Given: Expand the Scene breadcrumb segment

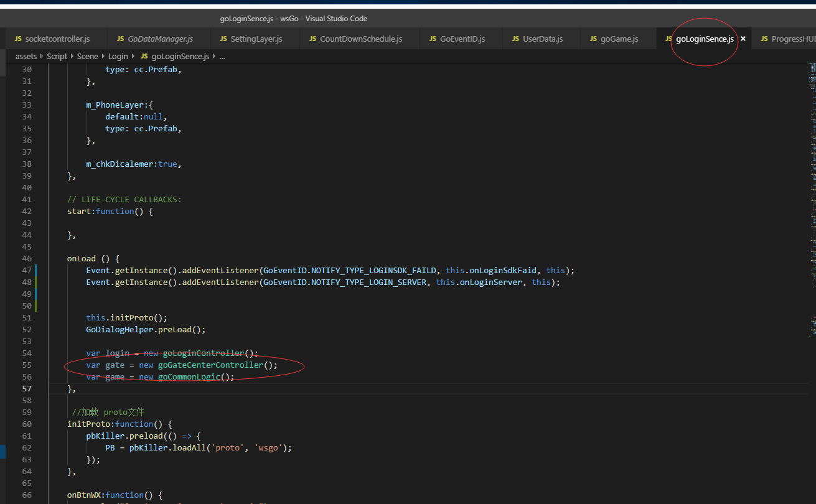Looking at the screenshot, I should click(x=88, y=56).
